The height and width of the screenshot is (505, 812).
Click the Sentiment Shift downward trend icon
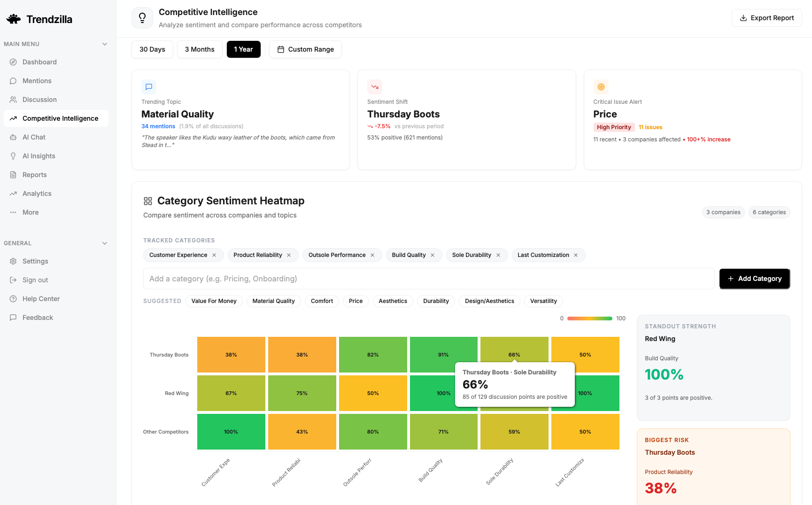click(x=375, y=87)
